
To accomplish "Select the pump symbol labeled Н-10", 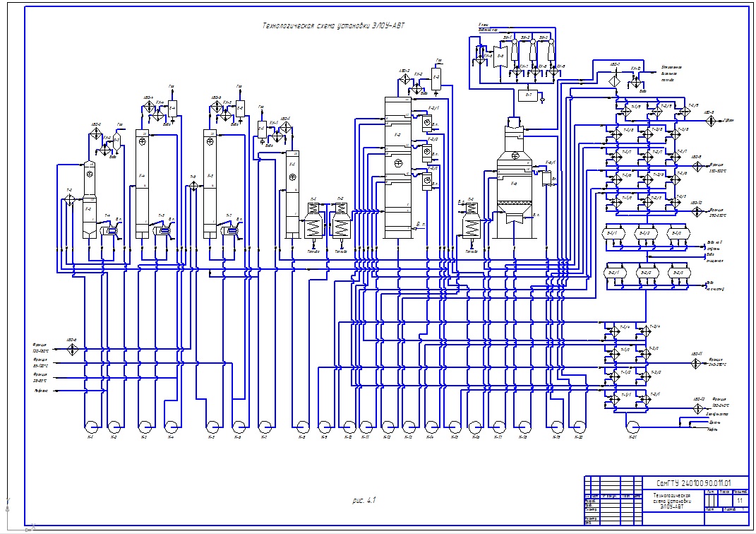I will [349, 427].
